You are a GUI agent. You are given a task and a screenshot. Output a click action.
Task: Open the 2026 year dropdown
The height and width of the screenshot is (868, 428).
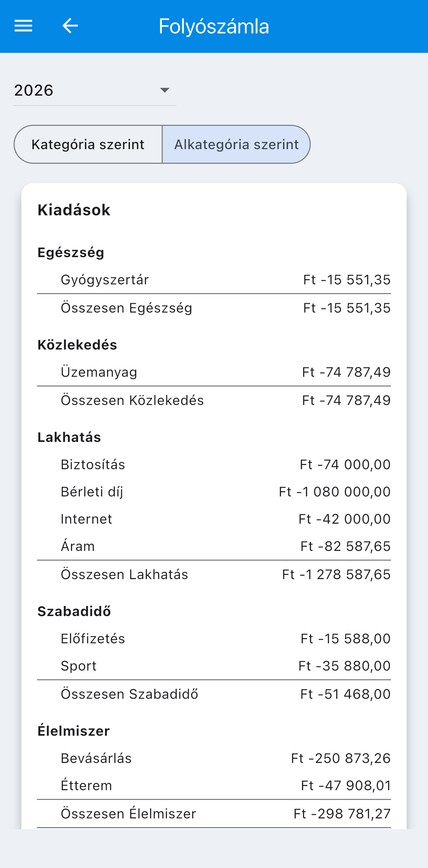(x=95, y=90)
